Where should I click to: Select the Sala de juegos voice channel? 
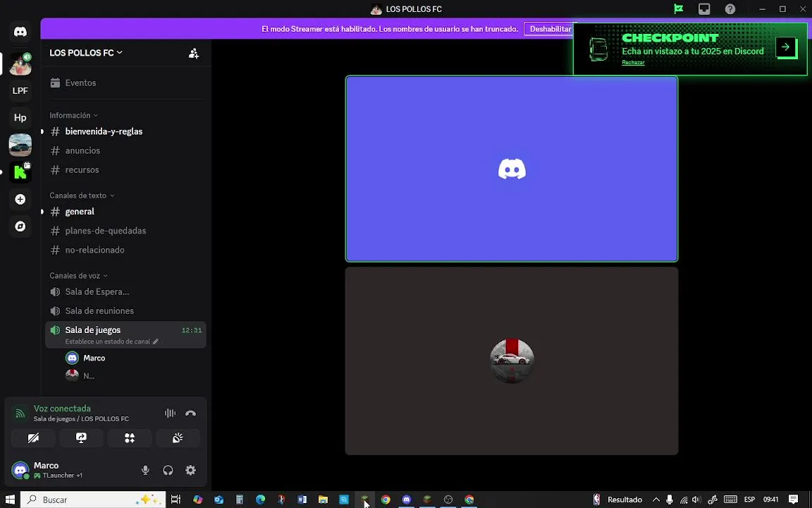click(x=126, y=334)
